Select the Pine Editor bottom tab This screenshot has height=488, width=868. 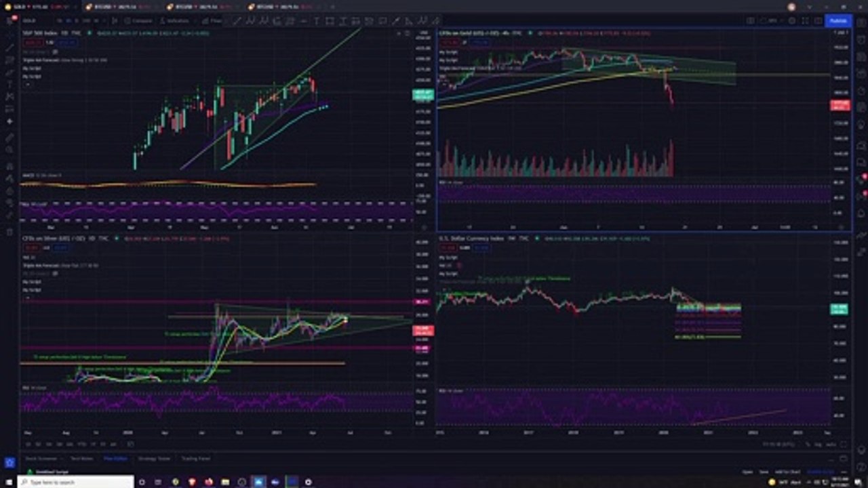pos(115,459)
